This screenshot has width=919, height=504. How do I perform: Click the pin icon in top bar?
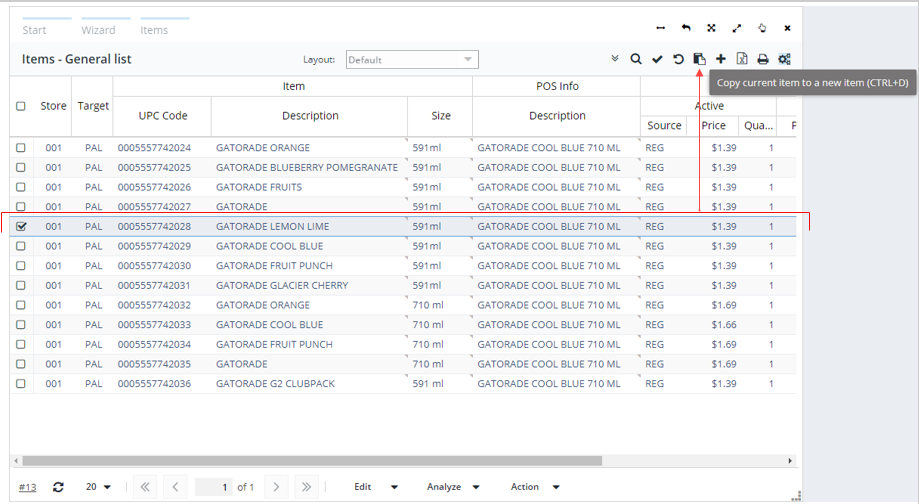pos(762,28)
